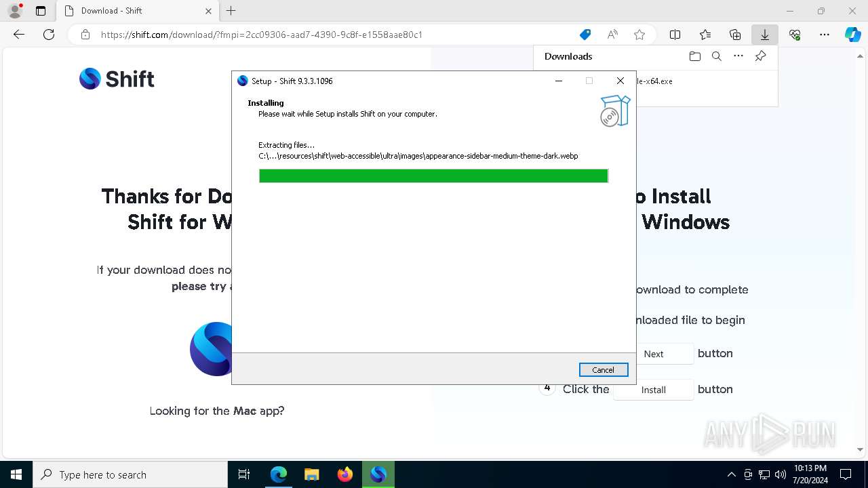
Task: Open the notifications center
Action: (846, 474)
